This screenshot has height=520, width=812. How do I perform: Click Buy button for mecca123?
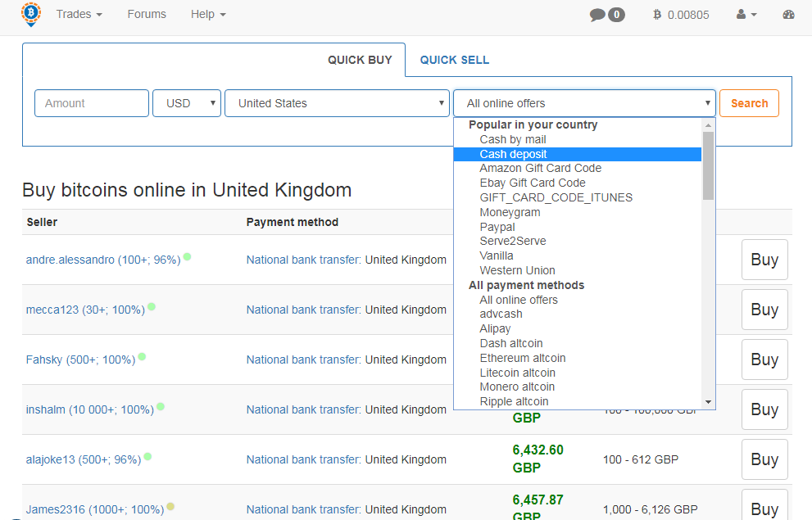pyautogui.click(x=764, y=310)
